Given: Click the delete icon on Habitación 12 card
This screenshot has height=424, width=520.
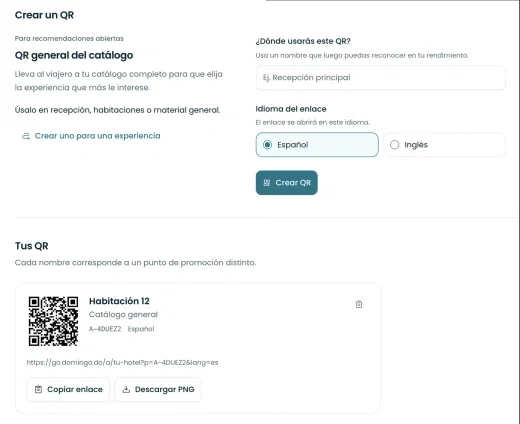Looking at the screenshot, I should (359, 304).
